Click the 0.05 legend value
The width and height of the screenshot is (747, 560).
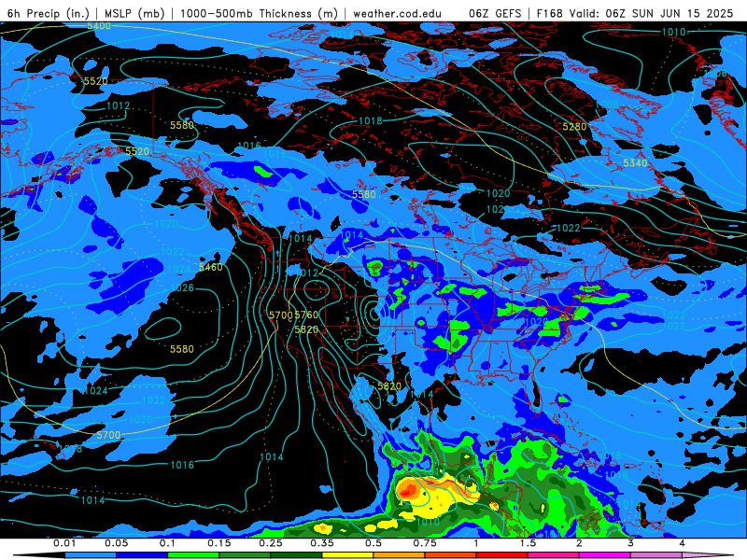click(116, 543)
